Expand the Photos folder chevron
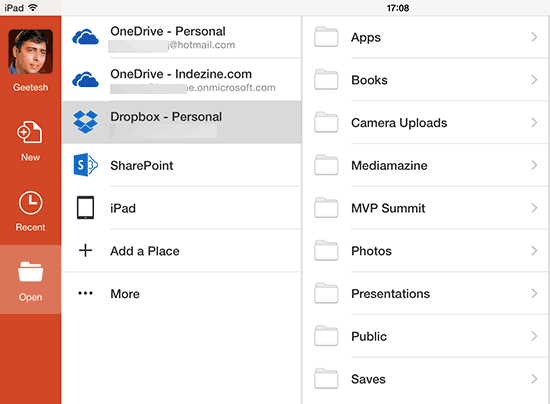The width and height of the screenshot is (550, 404). coord(534,251)
